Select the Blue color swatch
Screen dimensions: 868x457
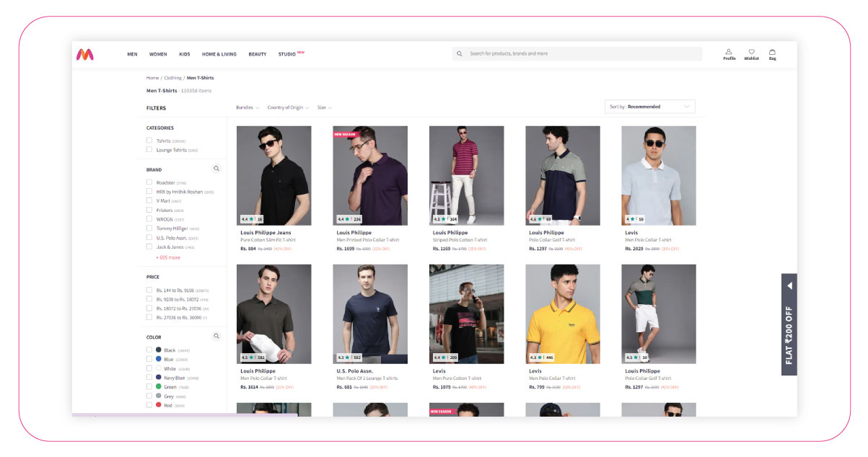pyautogui.click(x=159, y=359)
